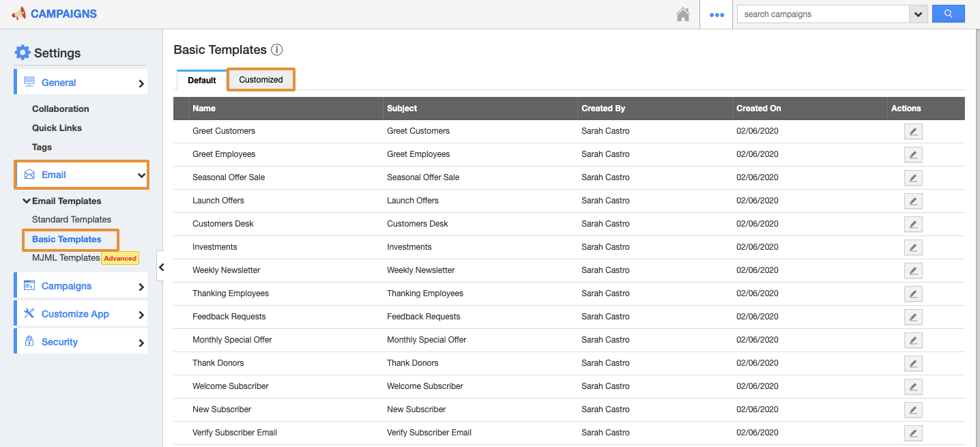Go to MJML Templates
The image size is (980, 447).
tap(66, 258)
